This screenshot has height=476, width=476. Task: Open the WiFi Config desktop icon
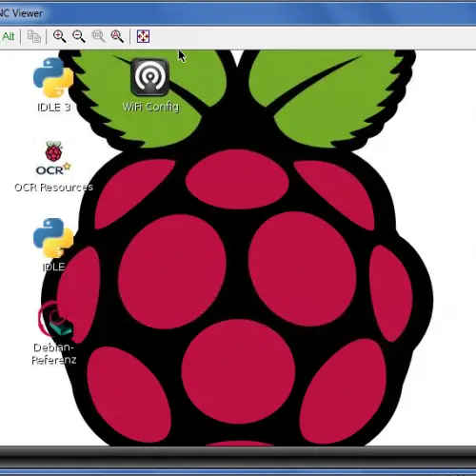pyautogui.click(x=150, y=77)
